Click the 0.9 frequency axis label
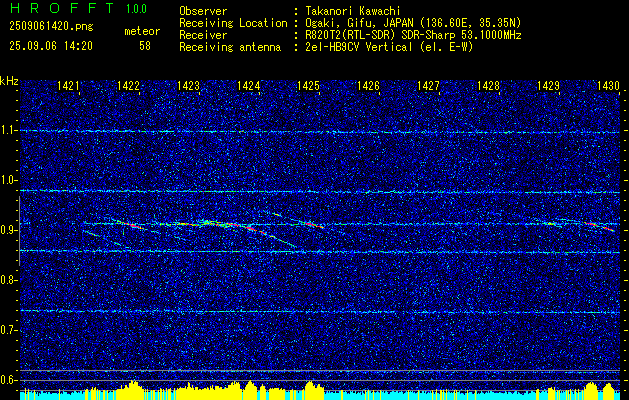 (9, 230)
